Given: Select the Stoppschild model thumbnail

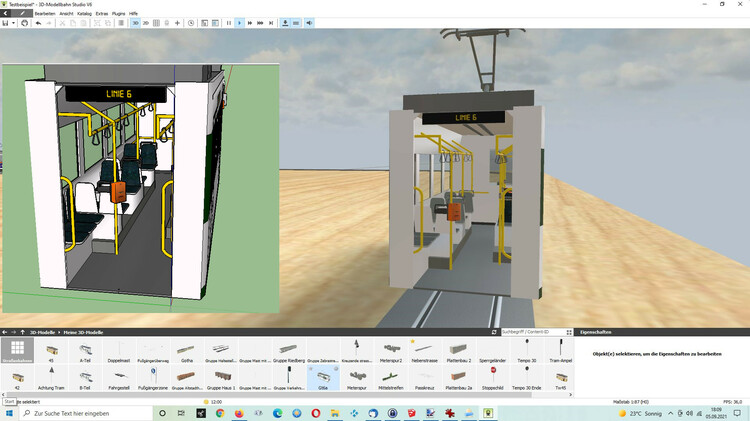Looking at the screenshot, I should [493, 376].
